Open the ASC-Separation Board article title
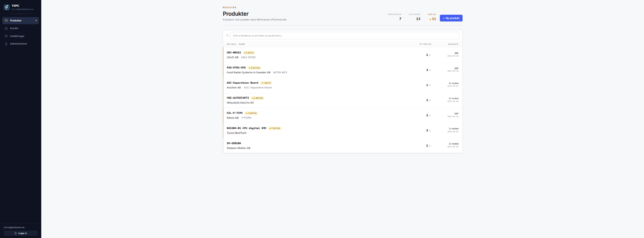This screenshot has height=238, width=644. coord(243,83)
